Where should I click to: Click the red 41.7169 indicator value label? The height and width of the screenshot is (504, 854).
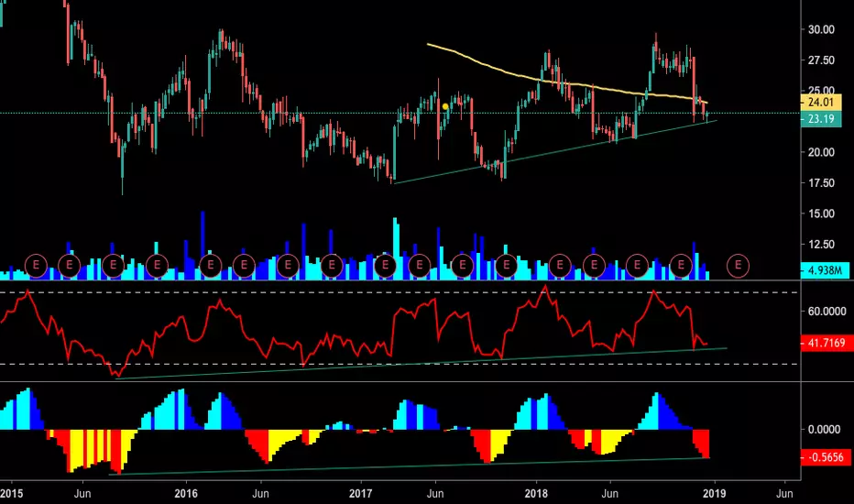tap(827, 343)
